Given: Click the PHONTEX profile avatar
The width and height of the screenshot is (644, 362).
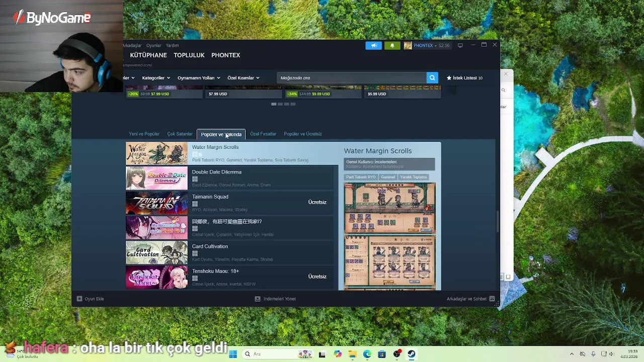Looking at the screenshot, I should [x=408, y=45].
